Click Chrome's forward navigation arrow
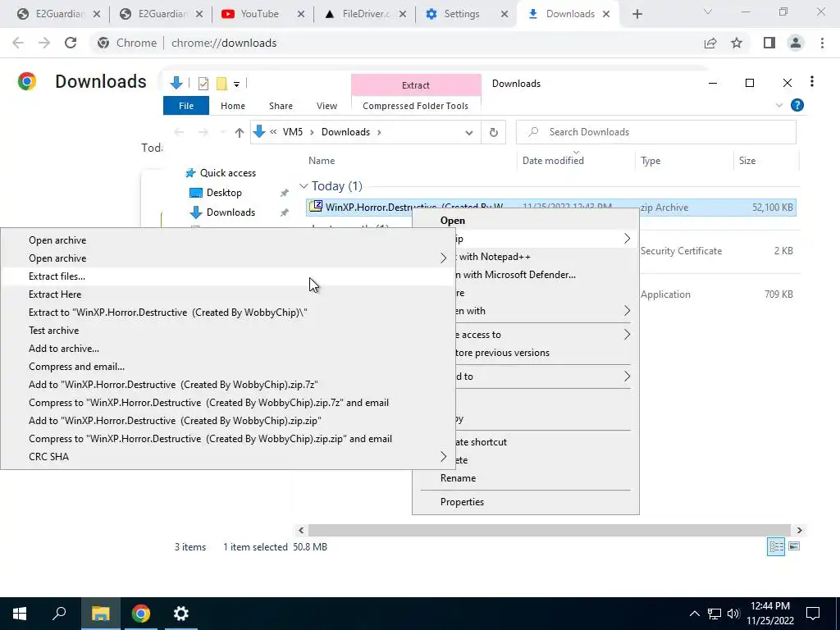The height and width of the screenshot is (630, 840). tap(44, 43)
